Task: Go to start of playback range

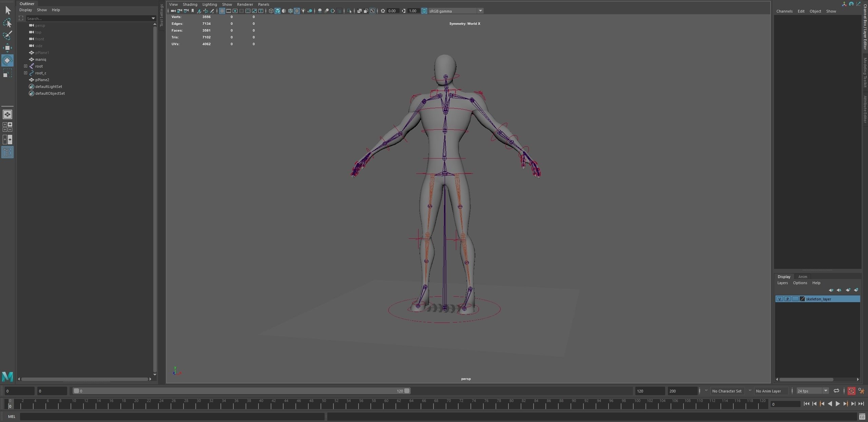Action: pyautogui.click(x=807, y=404)
